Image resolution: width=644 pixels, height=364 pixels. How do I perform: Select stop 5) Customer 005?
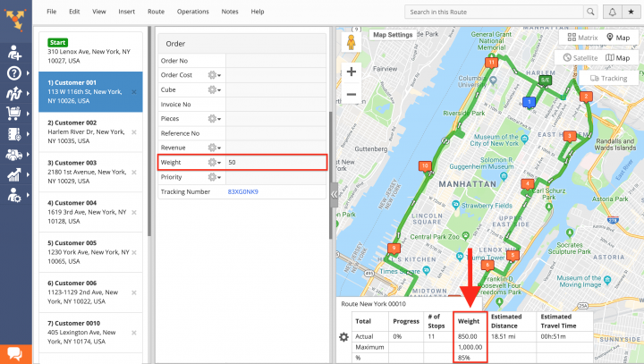tap(90, 252)
